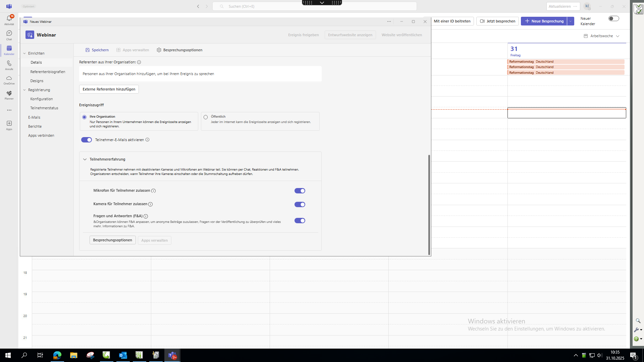Open Besprechungsoptionen gear in toolbar
The width and height of the screenshot is (644, 362).
(159, 50)
